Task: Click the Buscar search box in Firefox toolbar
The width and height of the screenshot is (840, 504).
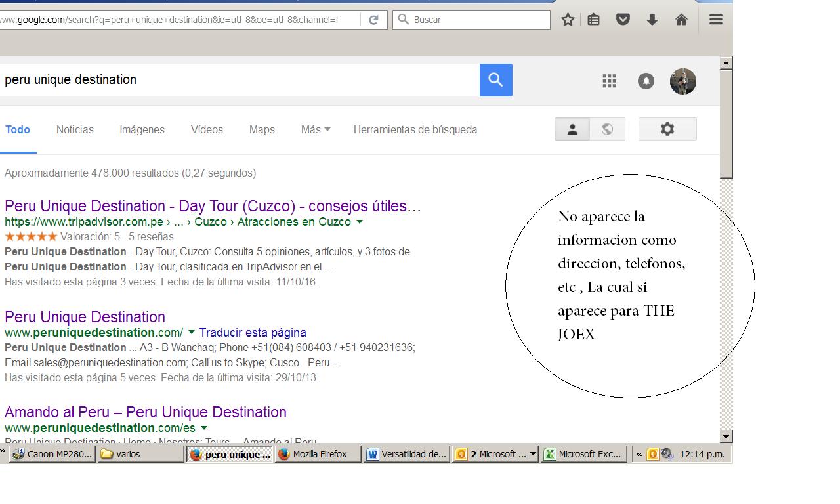Action: 471,20
